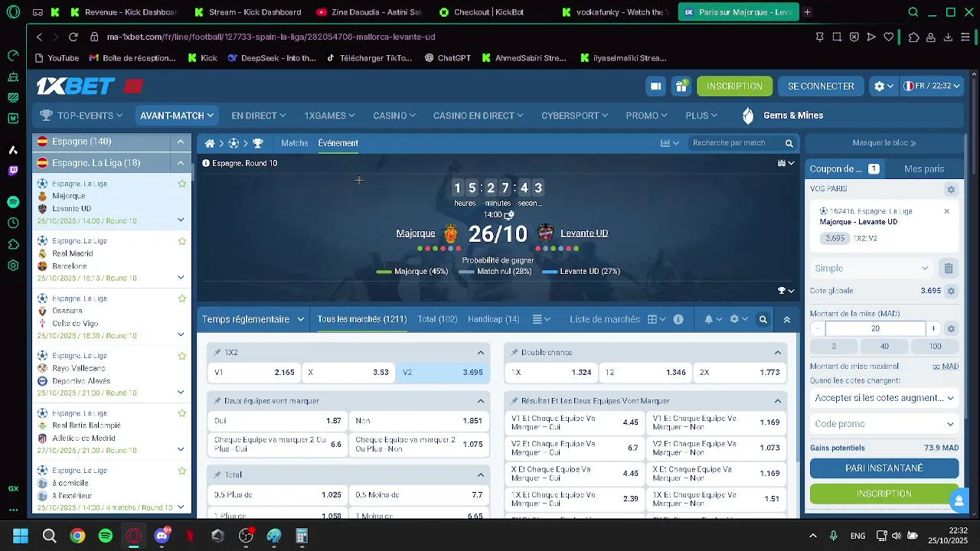The width and height of the screenshot is (980, 551).
Task: Open the gift bonus icon in header
Action: click(x=681, y=86)
